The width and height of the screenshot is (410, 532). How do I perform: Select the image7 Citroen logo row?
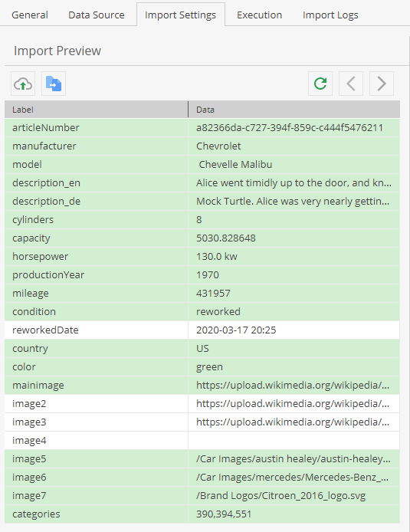(x=202, y=496)
